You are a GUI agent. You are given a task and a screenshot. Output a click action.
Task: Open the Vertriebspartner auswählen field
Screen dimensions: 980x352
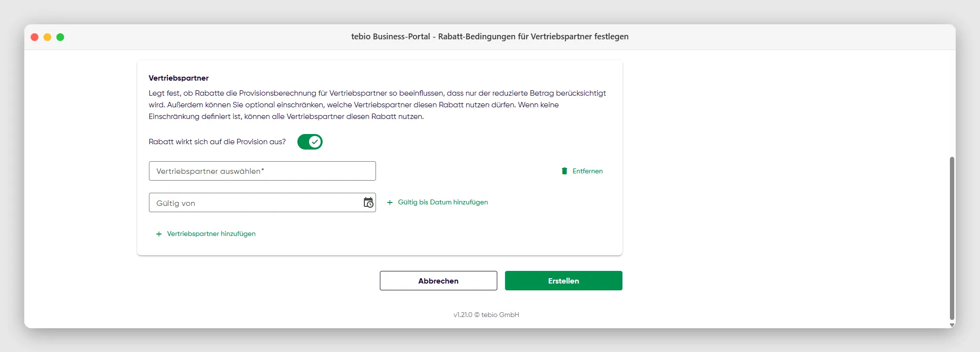click(x=262, y=171)
